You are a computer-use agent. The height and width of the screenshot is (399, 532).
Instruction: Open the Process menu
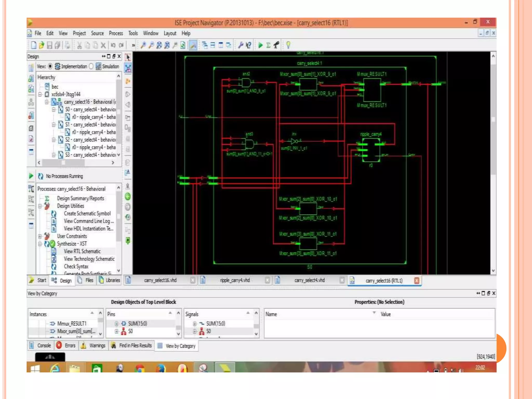(x=116, y=33)
